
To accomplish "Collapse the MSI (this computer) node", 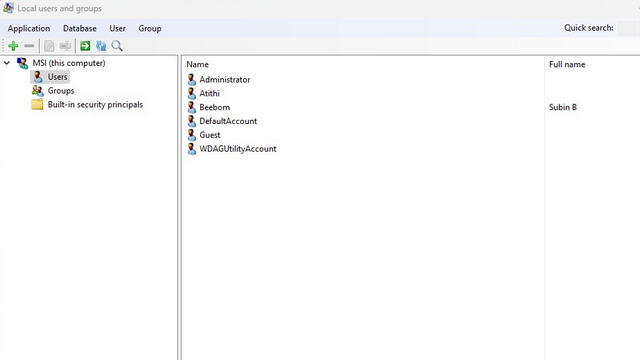I will (x=7, y=63).
